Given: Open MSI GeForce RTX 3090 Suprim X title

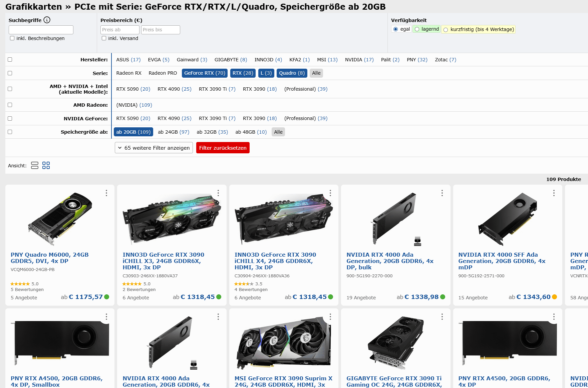Looking at the screenshot, I should 284,381.
